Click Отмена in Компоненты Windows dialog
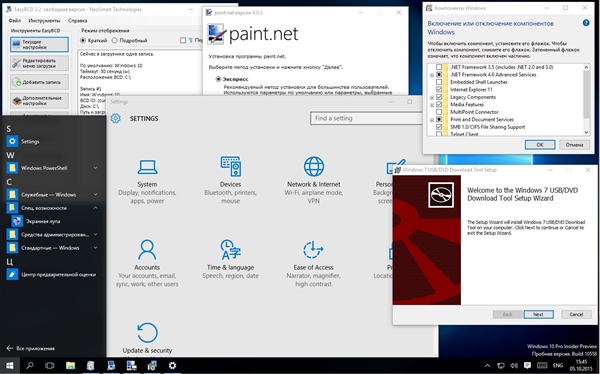The width and height of the screenshot is (600, 374). pos(574,145)
